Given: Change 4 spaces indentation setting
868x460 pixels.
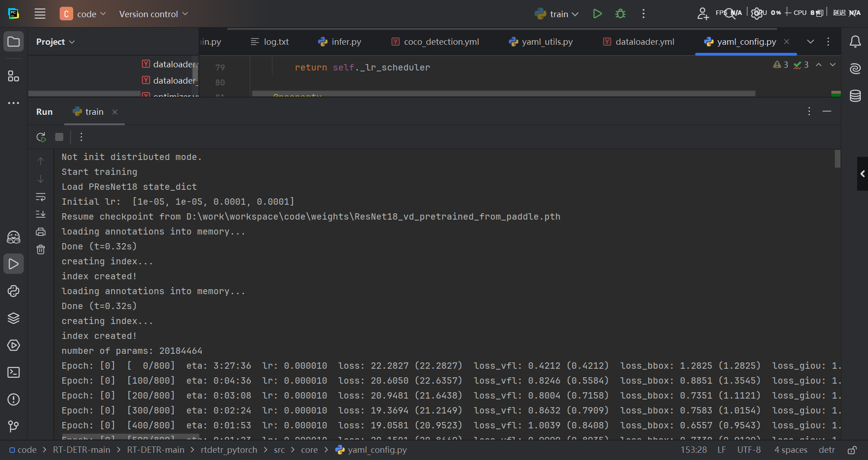Looking at the screenshot, I should pos(791,450).
